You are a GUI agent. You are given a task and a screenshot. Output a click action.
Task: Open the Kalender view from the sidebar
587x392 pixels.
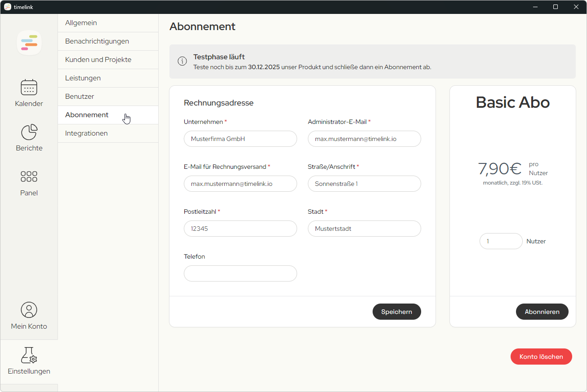point(29,93)
